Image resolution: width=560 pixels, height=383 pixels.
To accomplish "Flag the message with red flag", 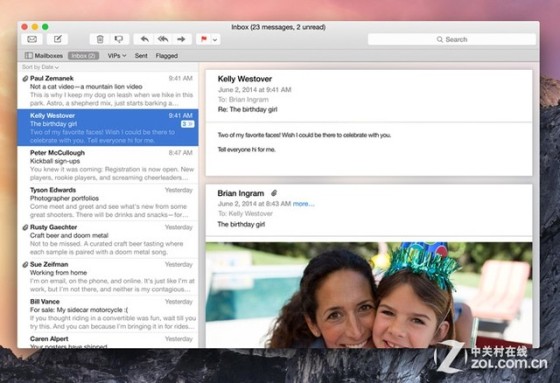I will (204, 39).
